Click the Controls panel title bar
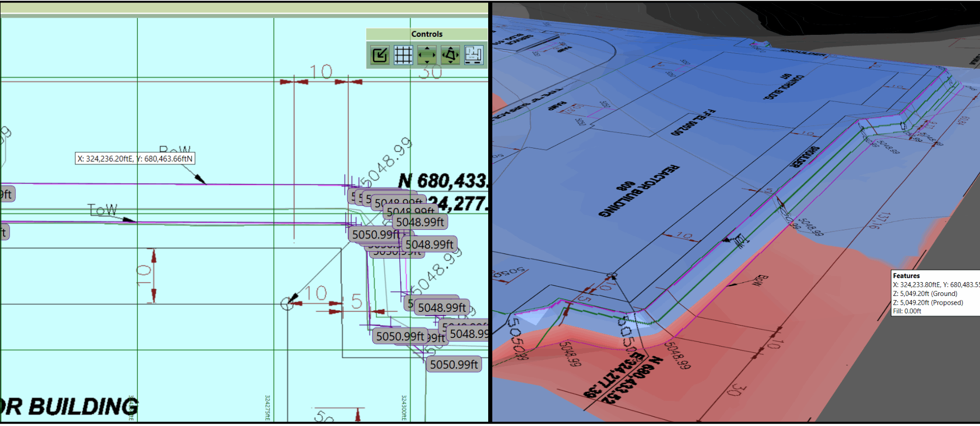The height and width of the screenshot is (426, 980). pyautogui.click(x=426, y=34)
